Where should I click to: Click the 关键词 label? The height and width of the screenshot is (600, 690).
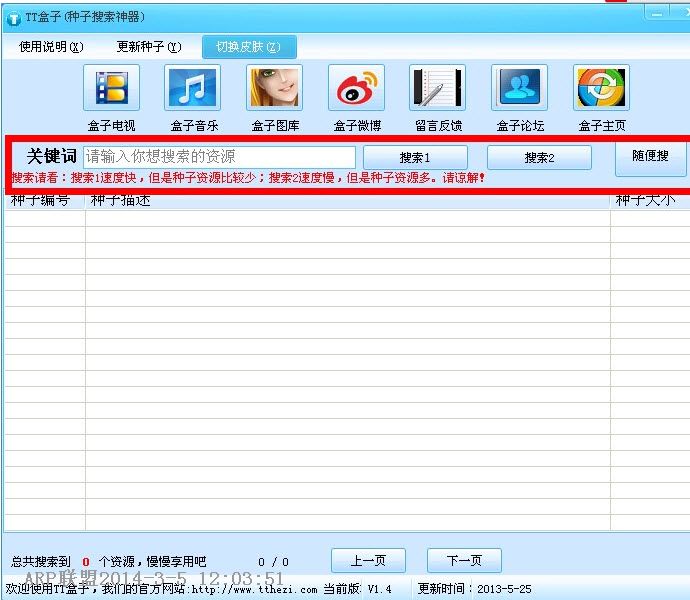point(51,156)
